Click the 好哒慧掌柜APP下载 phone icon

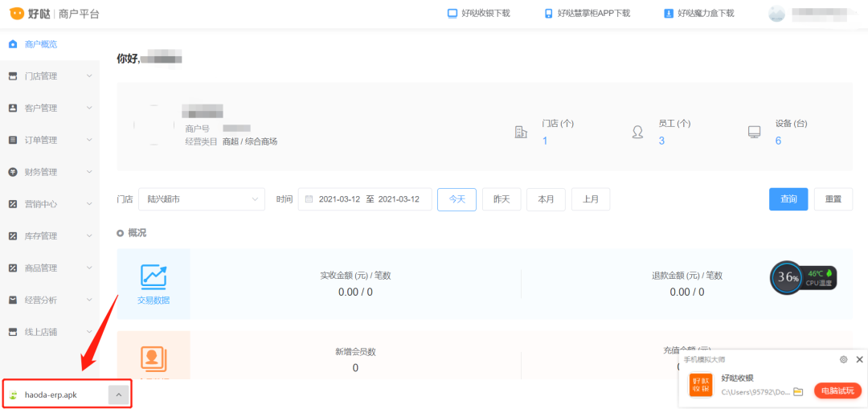(x=548, y=14)
